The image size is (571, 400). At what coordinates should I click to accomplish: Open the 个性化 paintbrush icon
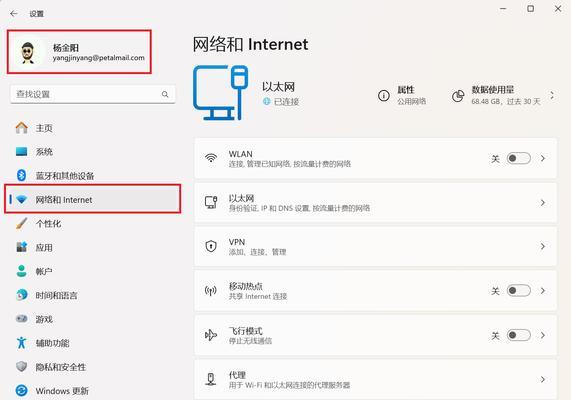click(21, 223)
